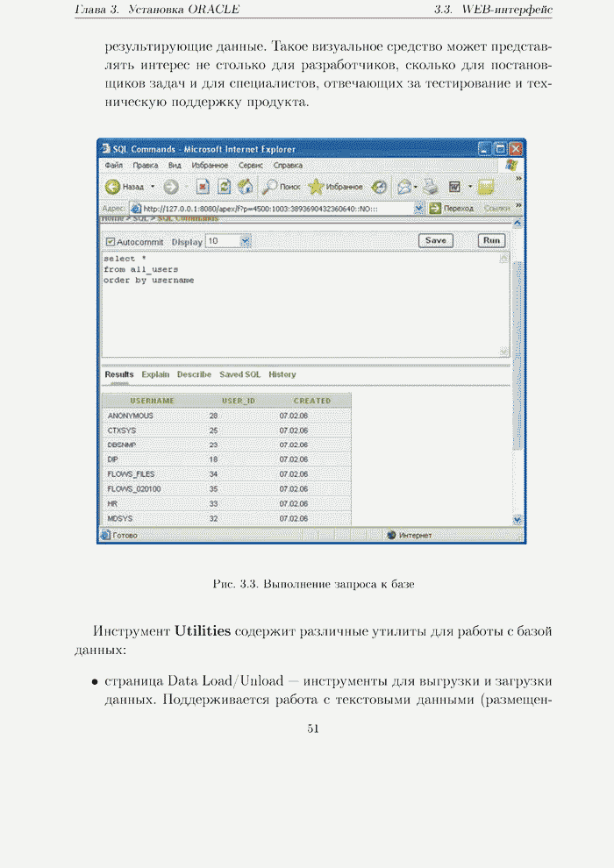The height and width of the screenshot is (868, 614).
Task: Open Search (Поиск) in the toolbar
Action: coord(281,187)
